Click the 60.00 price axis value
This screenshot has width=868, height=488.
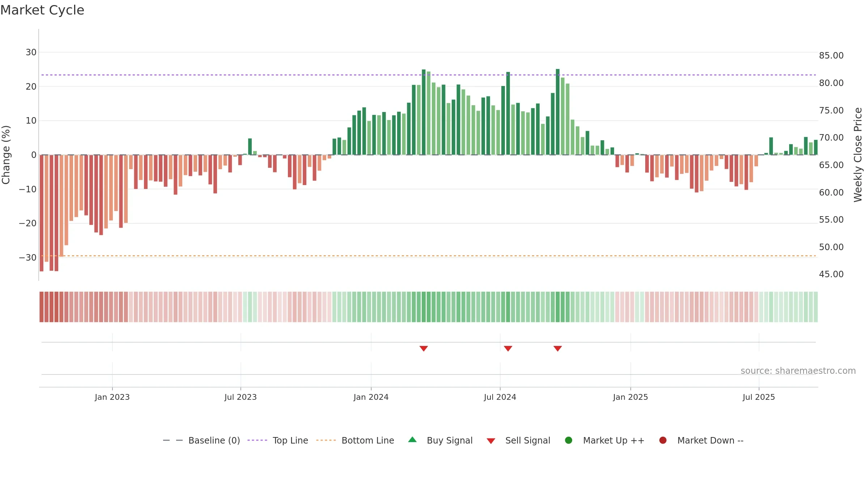point(831,193)
